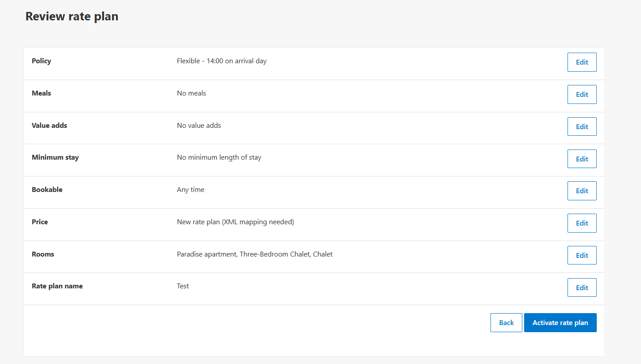Click 'New rate plan (XML mapping needed)' text
This screenshot has height=364, width=641.
pos(235,222)
